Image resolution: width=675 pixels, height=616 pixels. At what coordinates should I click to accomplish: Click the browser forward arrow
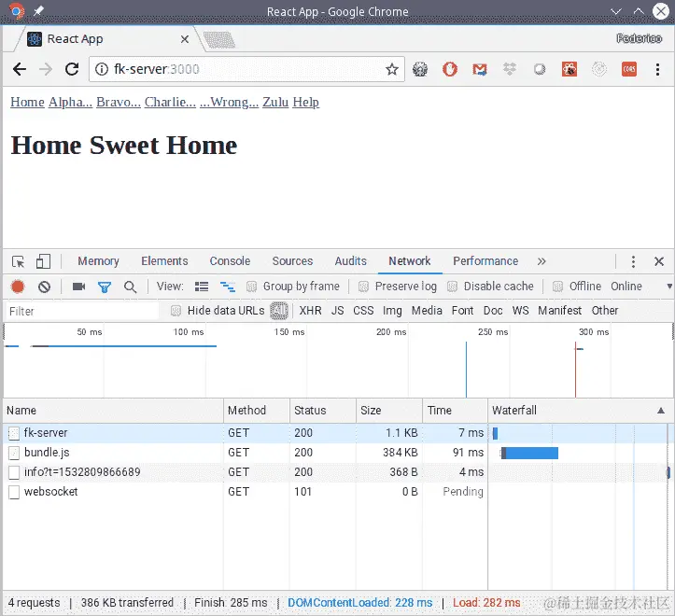coord(46,69)
